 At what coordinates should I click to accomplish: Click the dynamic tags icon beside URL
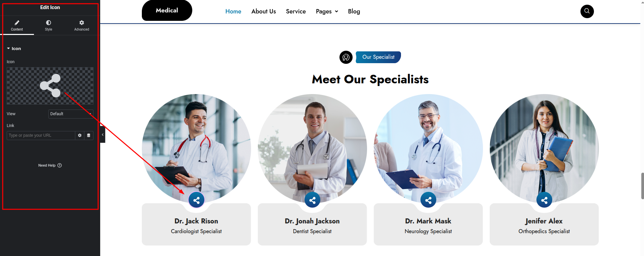[89, 135]
